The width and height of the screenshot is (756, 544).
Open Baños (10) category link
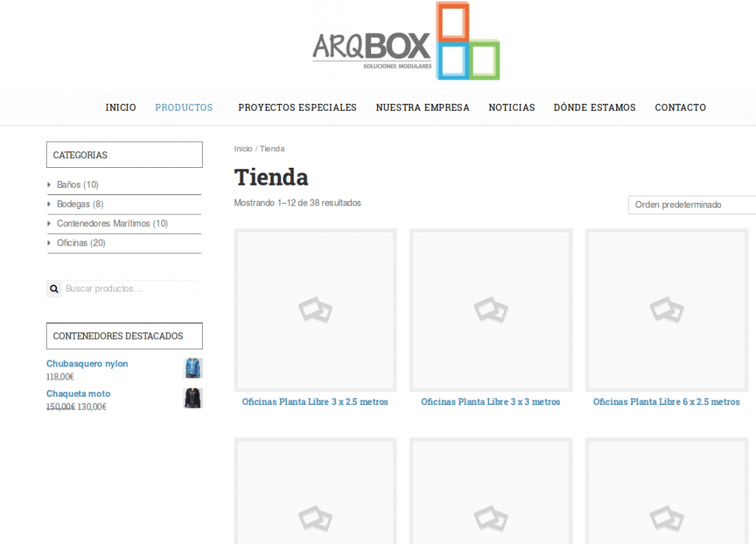click(78, 185)
